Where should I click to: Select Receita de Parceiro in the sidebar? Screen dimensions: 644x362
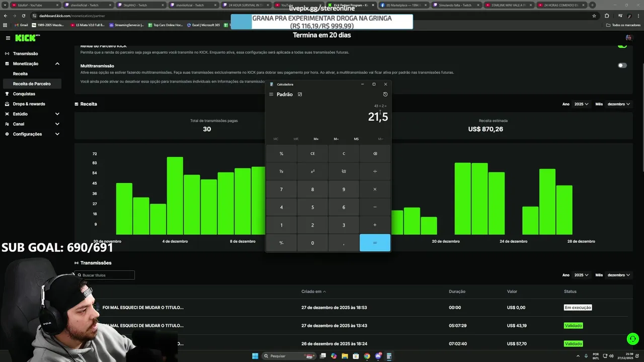[32, 84]
